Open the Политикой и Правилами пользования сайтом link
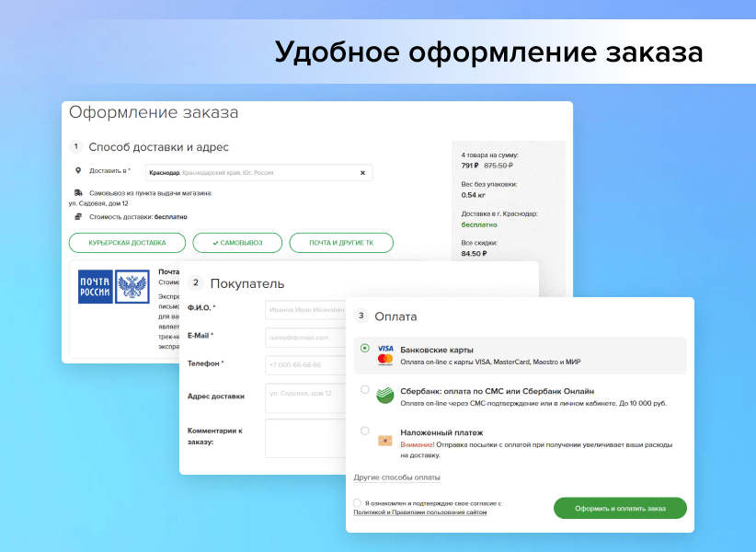756x552 pixels. [x=426, y=512]
